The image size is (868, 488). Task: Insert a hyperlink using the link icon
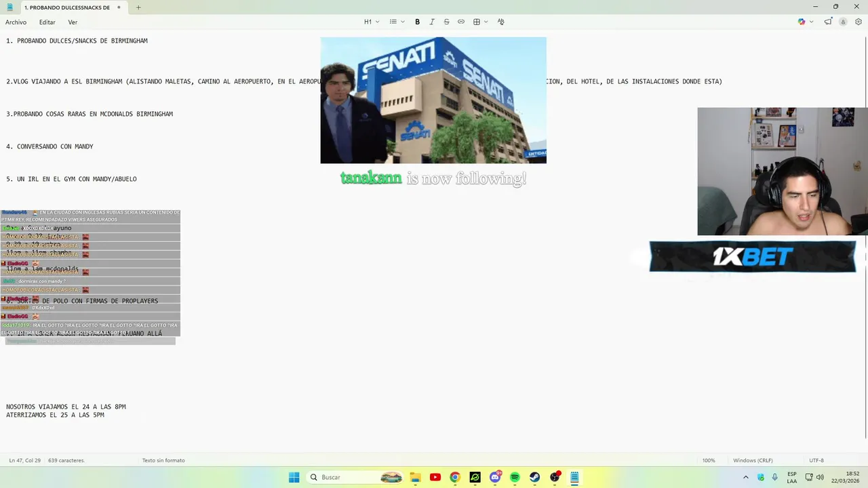[x=461, y=22]
